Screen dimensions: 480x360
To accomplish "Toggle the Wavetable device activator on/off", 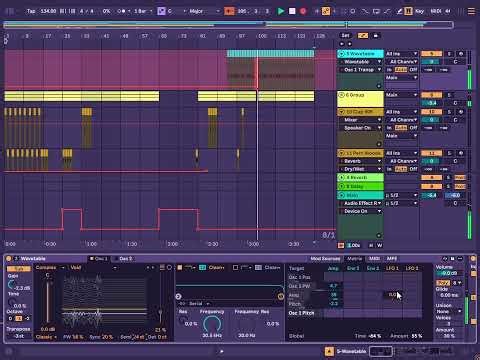I will coord(9,258).
